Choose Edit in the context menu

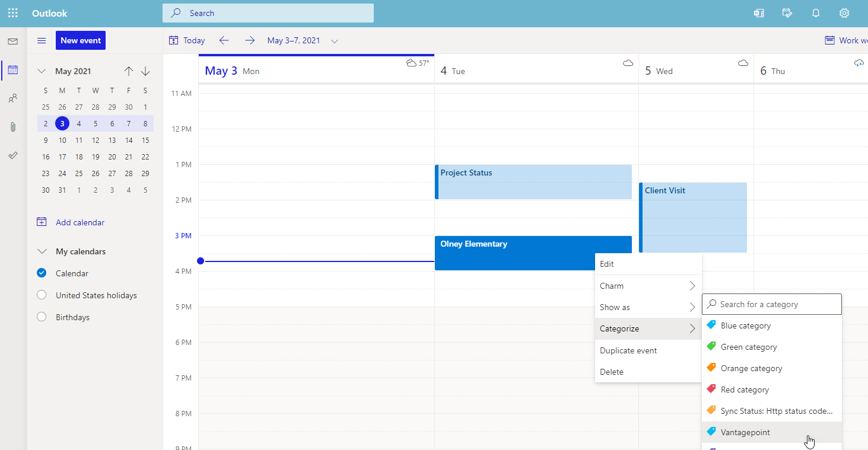tap(648, 264)
